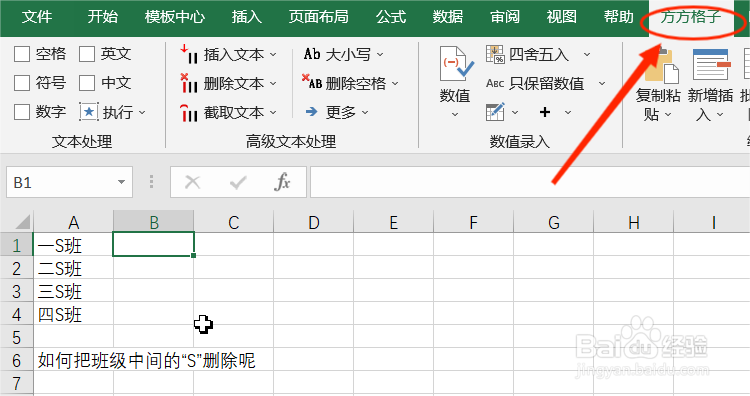The width and height of the screenshot is (750, 396).
Task: Click the 执行 star icon
Action: 88,112
